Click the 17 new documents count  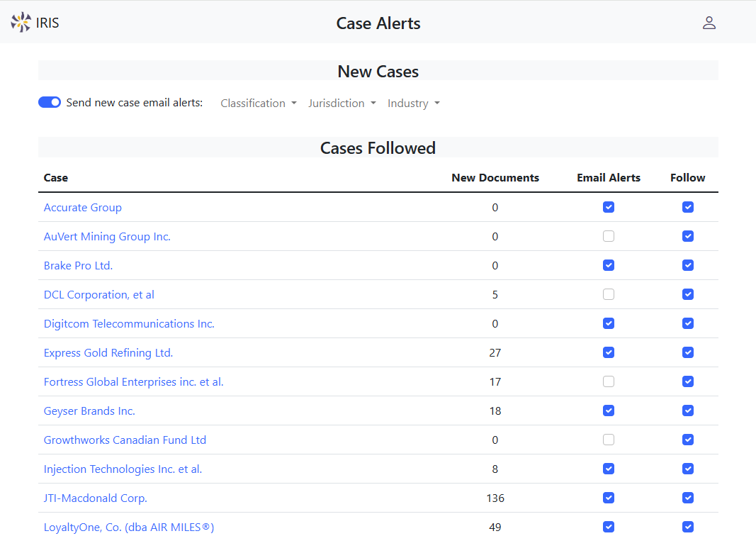pyautogui.click(x=495, y=381)
